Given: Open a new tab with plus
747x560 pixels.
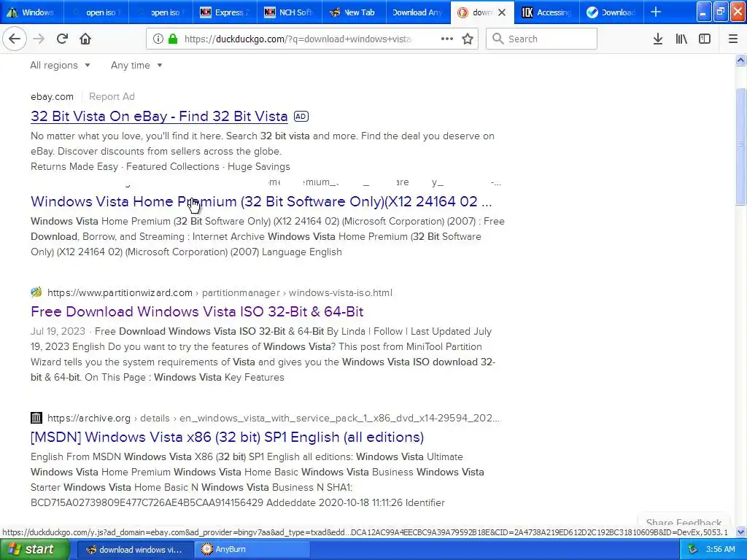Looking at the screenshot, I should point(656,12).
